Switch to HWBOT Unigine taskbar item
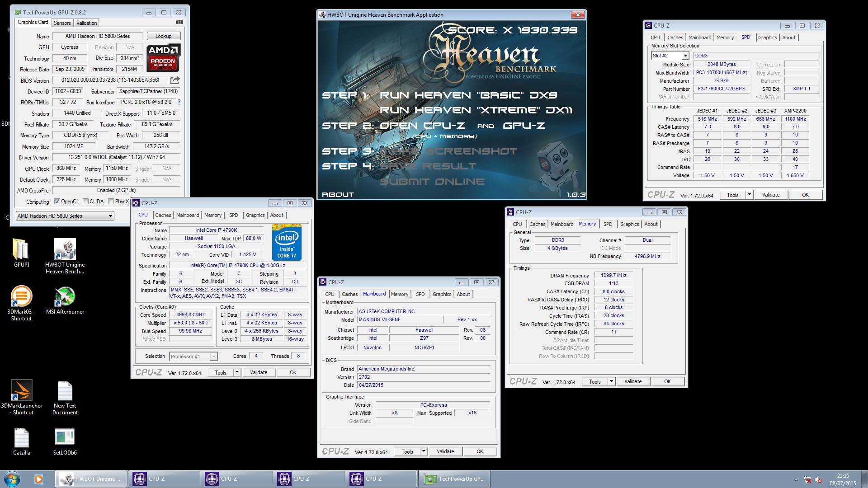The image size is (868, 488). tap(91, 479)
